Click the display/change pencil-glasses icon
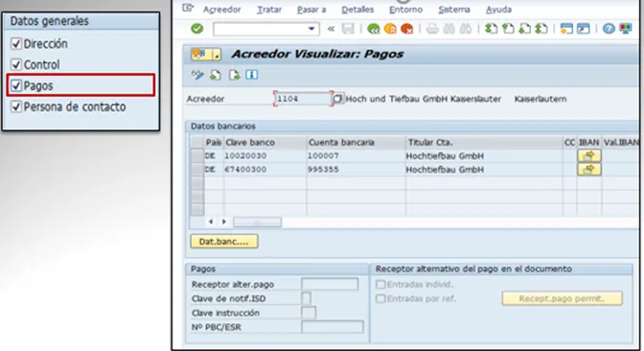 click(197, 75)
